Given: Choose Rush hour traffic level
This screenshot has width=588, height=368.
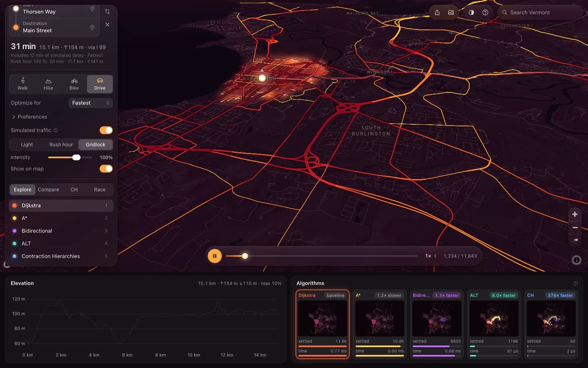Looking at the screenshot, I should point(61,145).
